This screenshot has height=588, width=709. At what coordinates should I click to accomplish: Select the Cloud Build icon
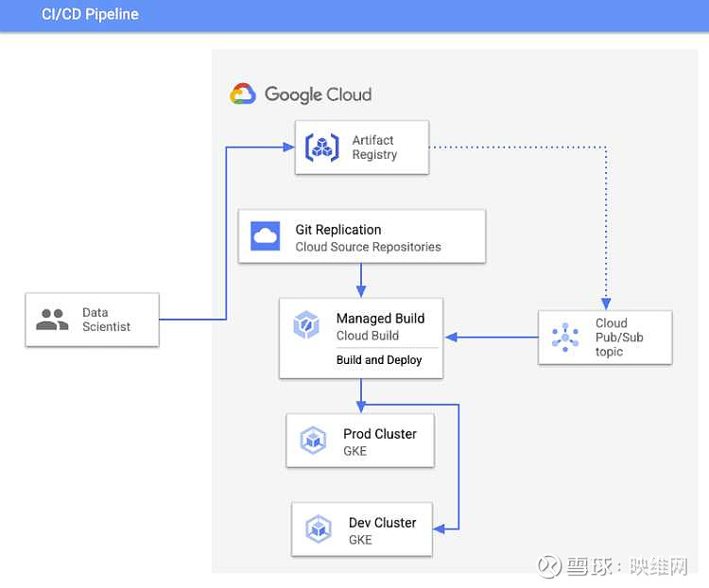305,327
